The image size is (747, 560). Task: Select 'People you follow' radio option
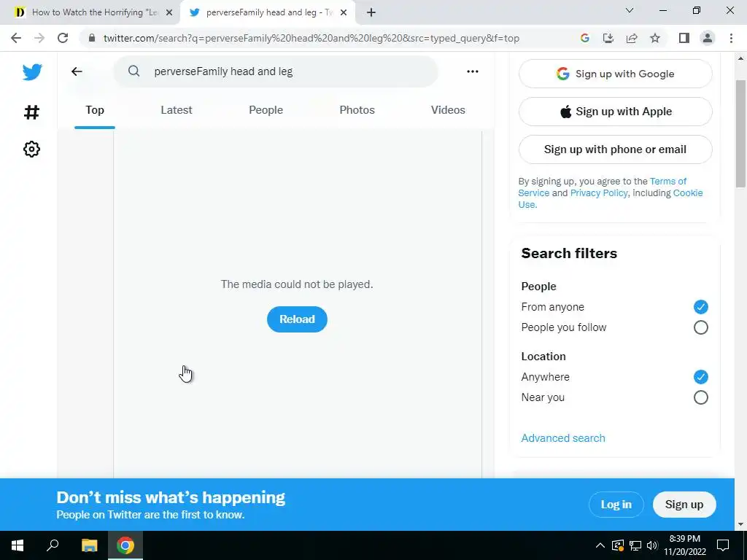(700, 327)
